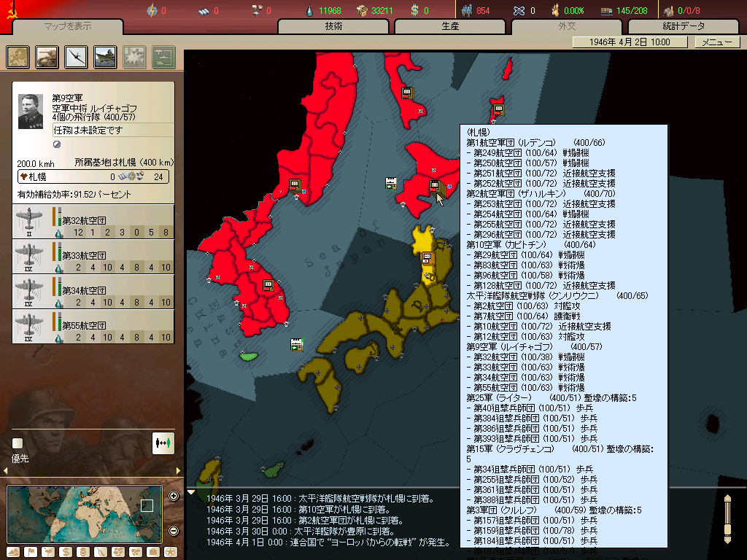Click the left scroll arrow above minimap
The height and width of the screenshot is (560, 747).
(5, 470)
